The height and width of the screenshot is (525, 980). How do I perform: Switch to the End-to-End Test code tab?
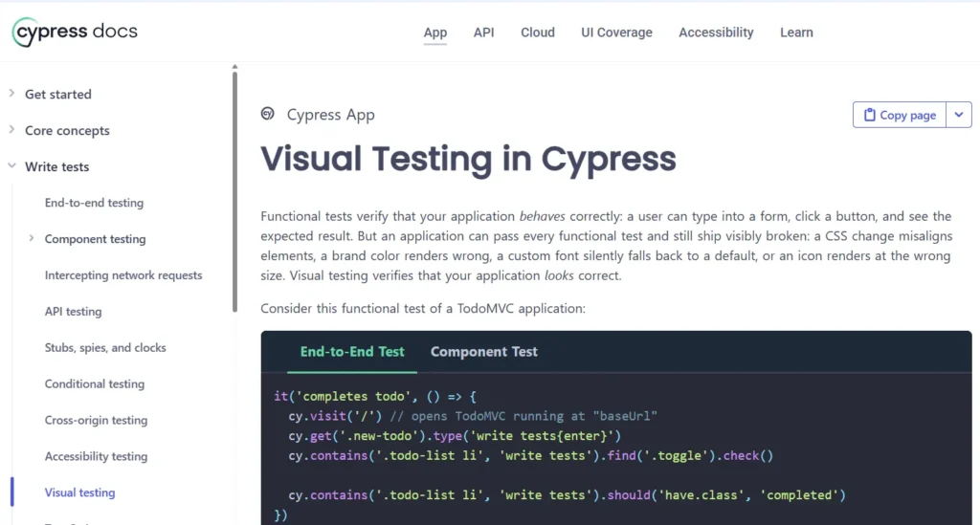point(352,352)
